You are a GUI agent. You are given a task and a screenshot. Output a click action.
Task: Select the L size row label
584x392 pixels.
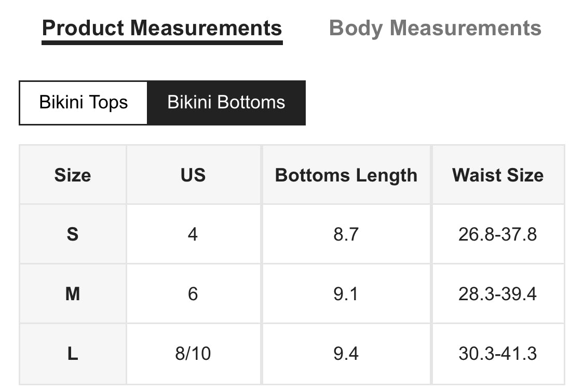(73, 354)
